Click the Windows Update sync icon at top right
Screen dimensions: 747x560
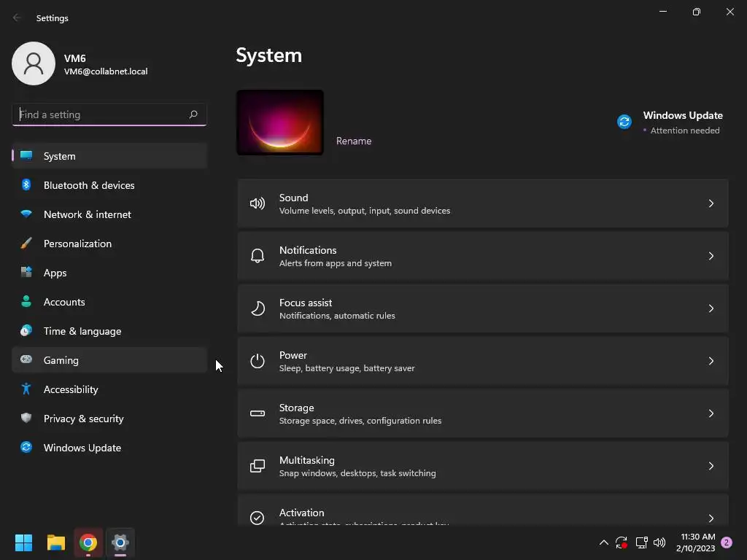624,122
